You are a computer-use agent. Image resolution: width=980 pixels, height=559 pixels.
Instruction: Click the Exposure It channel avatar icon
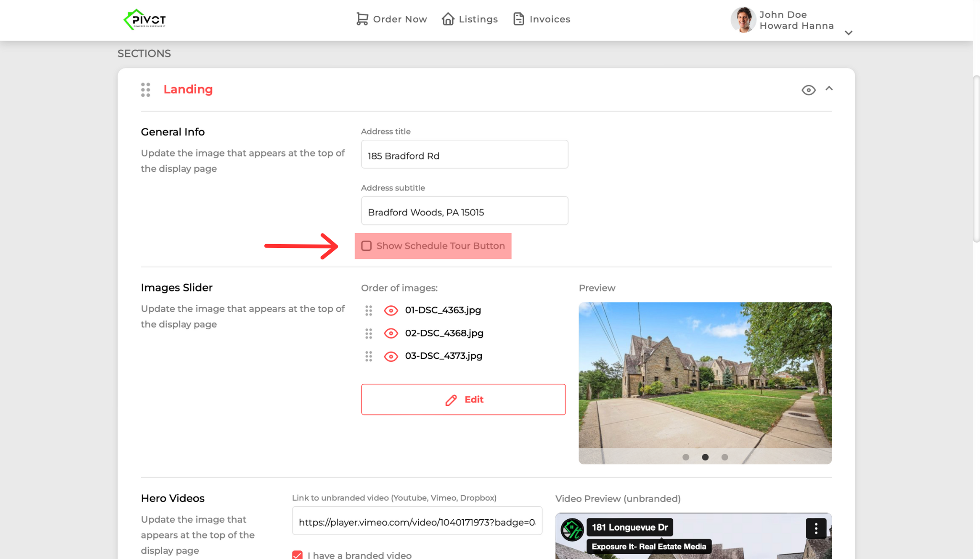point(572,529)
